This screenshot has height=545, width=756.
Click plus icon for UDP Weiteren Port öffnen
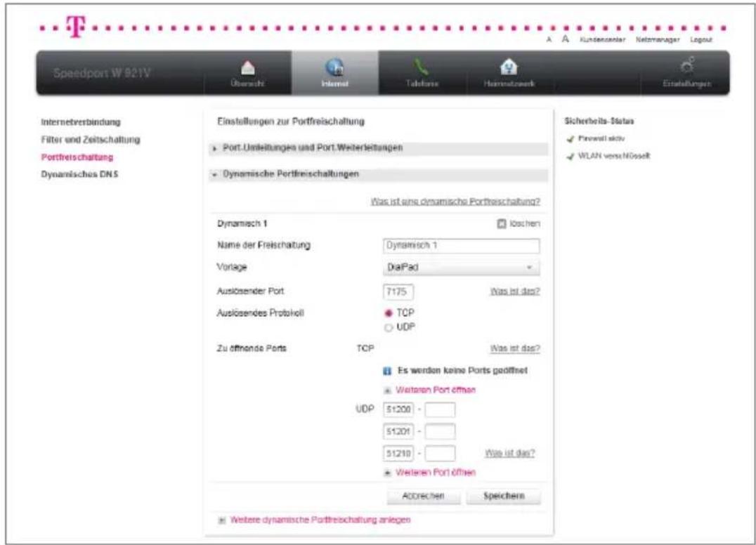(x=387, y=473)
